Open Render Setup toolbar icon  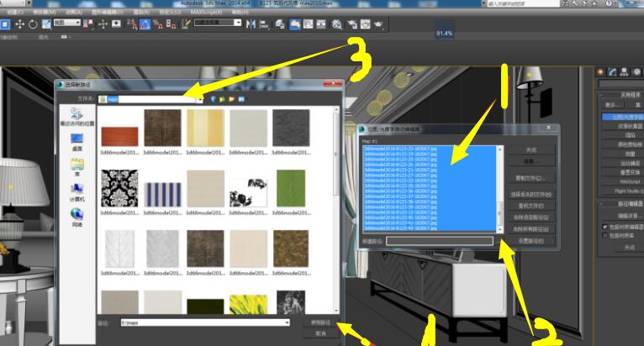click(x=352, y=24)
